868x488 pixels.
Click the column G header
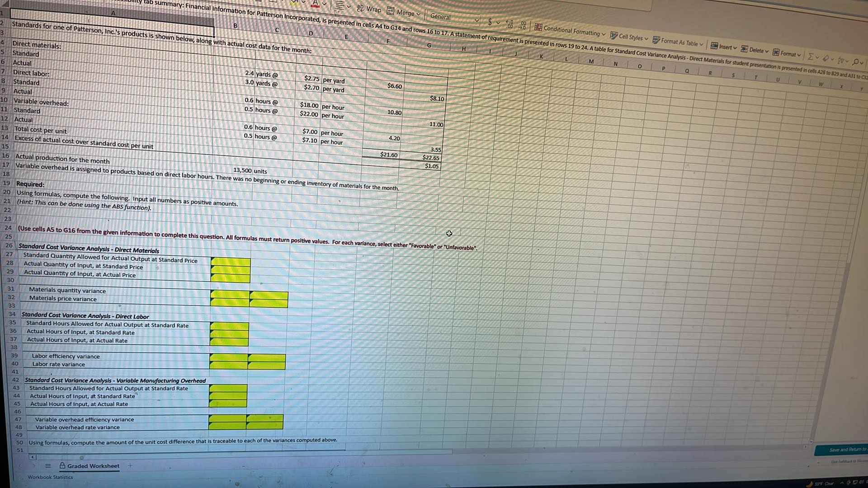[x=429, y=45]
